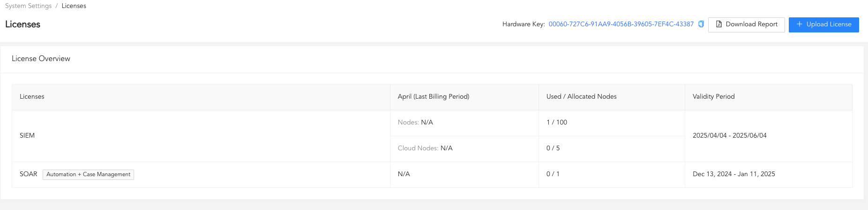This screenshot has width=868, height=210.
Task: Click the 0 / 5 cloud nodes value
Action: [x=553, y=148]
